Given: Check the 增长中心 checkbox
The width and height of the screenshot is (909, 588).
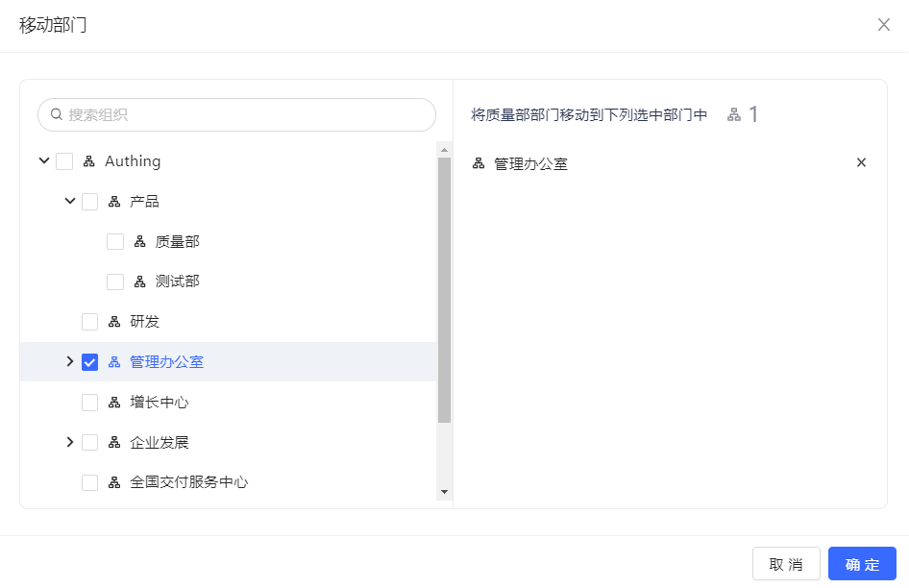Looking at the screenshot, I should (90, 402).
